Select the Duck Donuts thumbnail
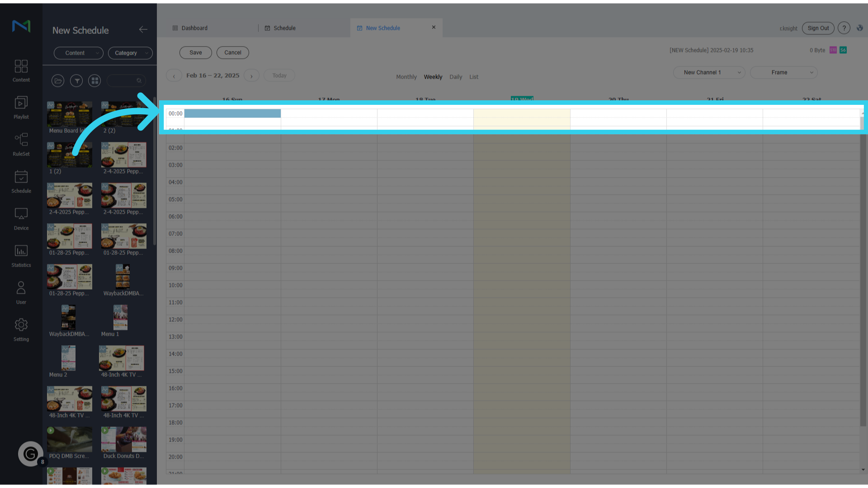 click(123, 440)
